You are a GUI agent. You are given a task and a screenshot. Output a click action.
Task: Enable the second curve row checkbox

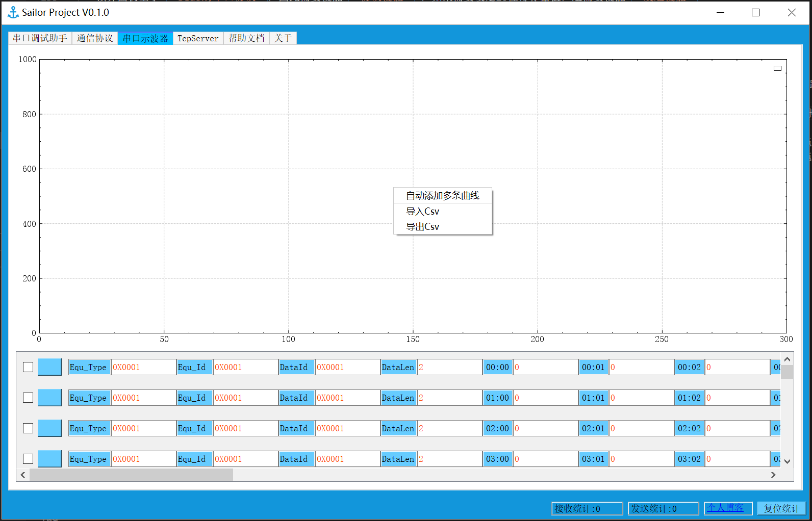pos(28,398)
